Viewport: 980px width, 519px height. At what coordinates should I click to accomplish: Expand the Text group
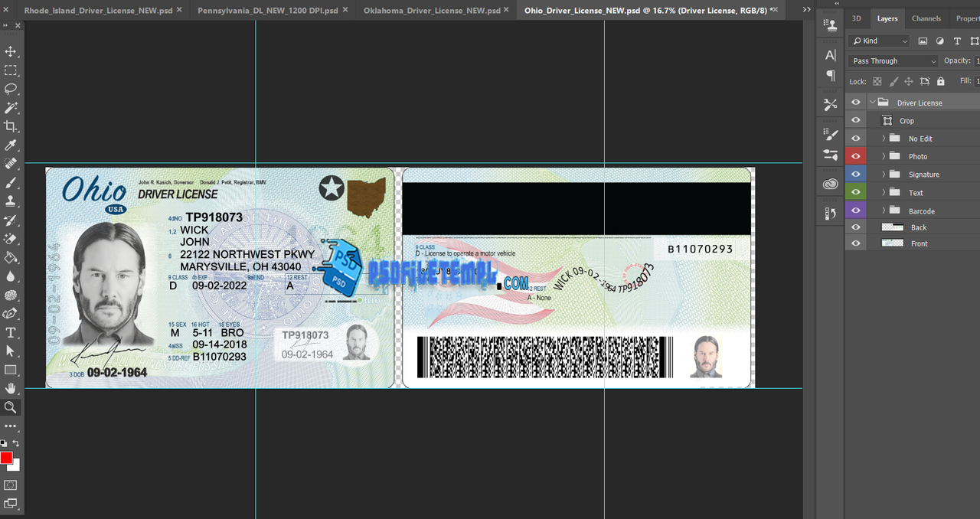pyautogui.click(x=884, y=192)
